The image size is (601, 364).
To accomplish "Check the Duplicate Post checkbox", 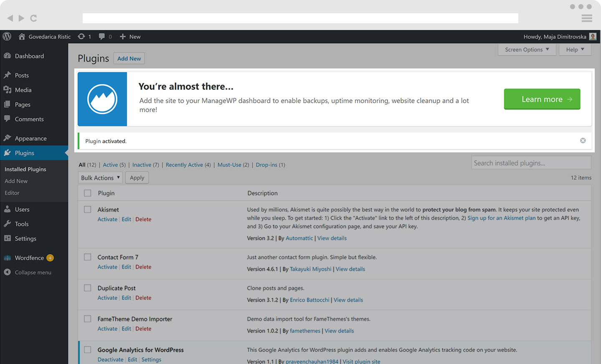I will (87, 288).
